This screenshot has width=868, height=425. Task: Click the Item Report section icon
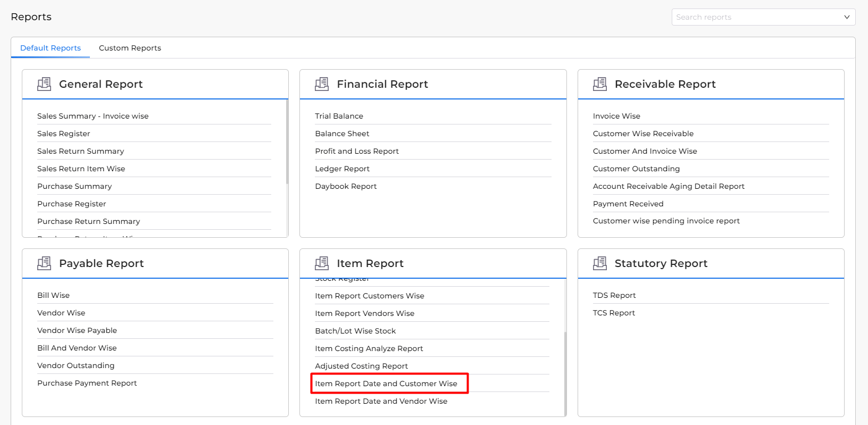[322, 263]
